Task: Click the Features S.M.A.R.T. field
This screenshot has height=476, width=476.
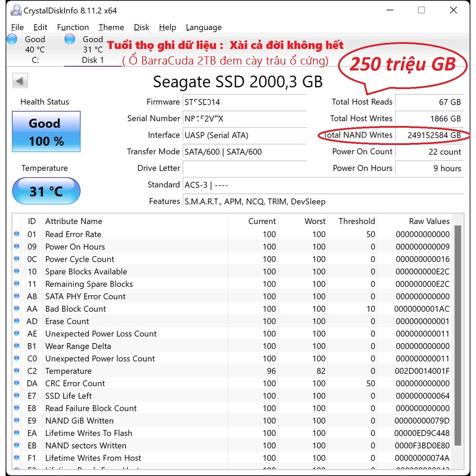Action: coord(324,201)
